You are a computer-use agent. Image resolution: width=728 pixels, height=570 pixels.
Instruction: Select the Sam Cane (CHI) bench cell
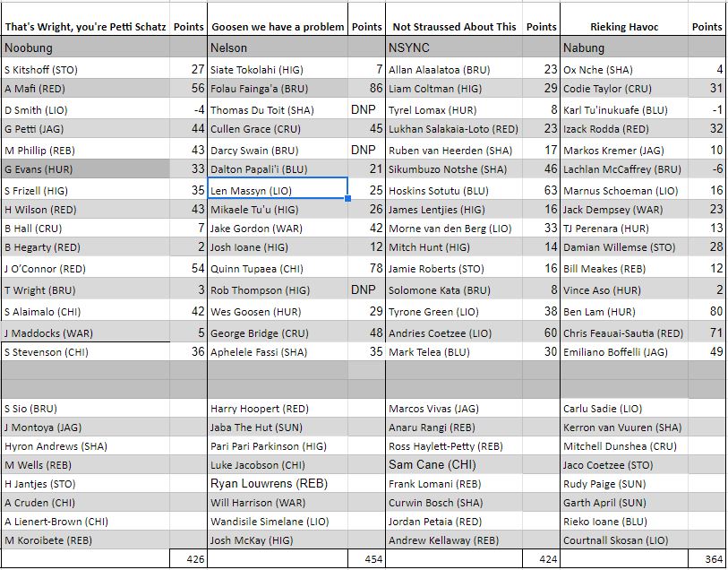pos(454,464)
